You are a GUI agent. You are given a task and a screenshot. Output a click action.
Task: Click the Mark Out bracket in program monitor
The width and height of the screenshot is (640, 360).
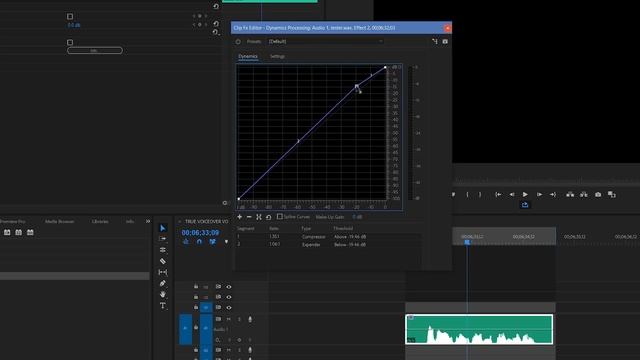[480, 195]
